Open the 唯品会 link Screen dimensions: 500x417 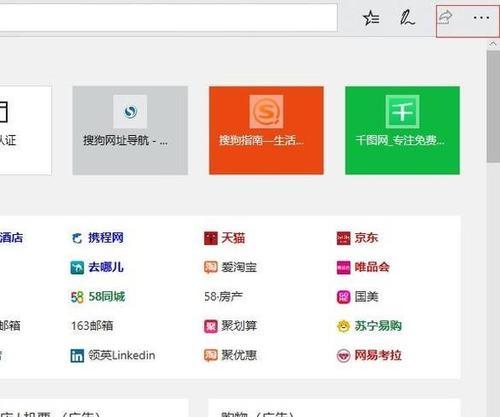pos(372,267)
